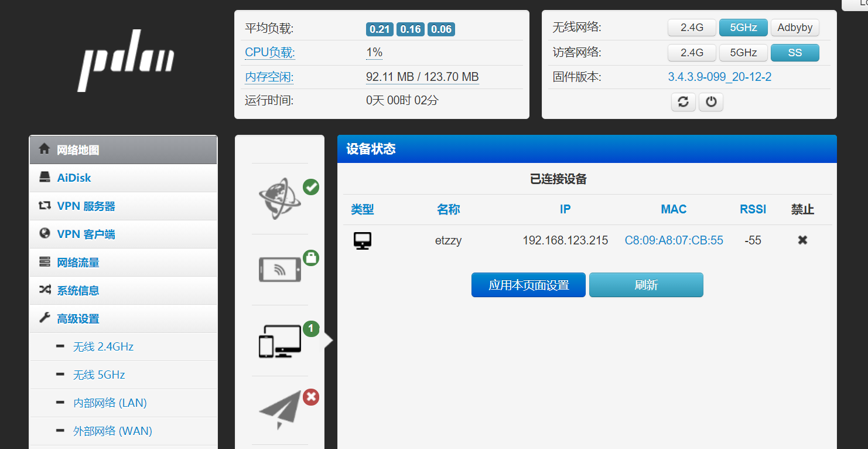Image resolution: width=868 pixels, height=449 pixels.
Task: Click the pdan logo
Action: 126,60
